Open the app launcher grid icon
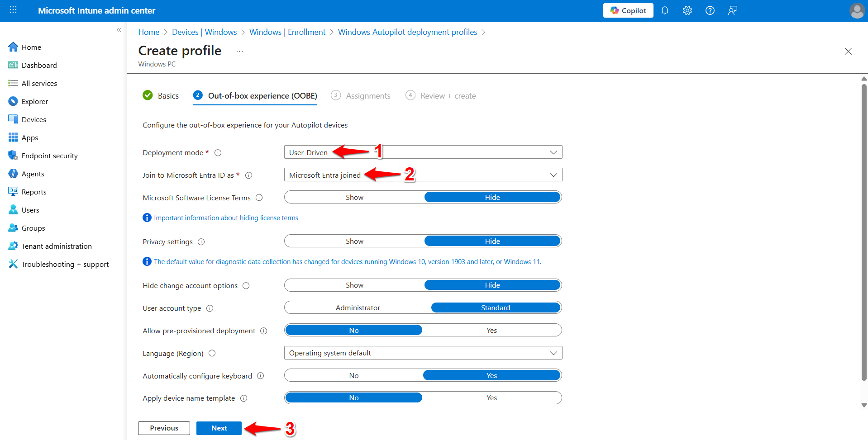 [13, 10]
